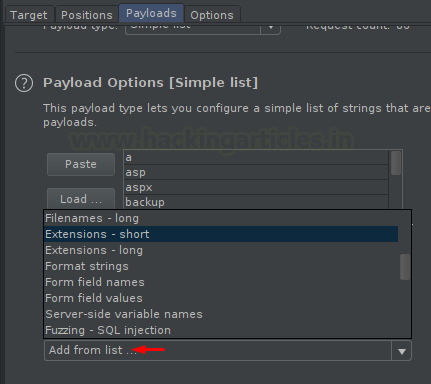Viewport: 431px width, 384px height.
Task: Pick 'Form field names' option
Action: coord(221,282)
